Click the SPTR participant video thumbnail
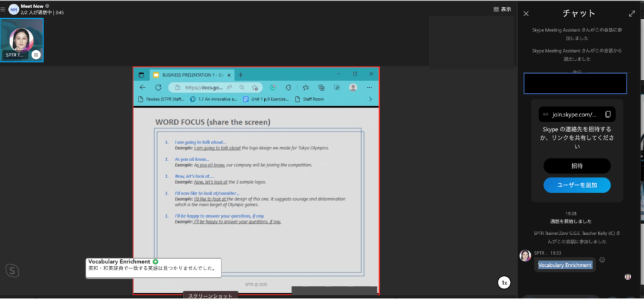The height and width of the screenshot is (299, 644). [22, 40]
